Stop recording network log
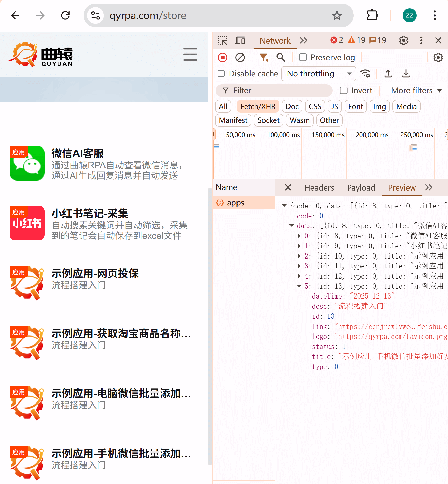The width and height of the screenshot is (448, 484). 222,58
